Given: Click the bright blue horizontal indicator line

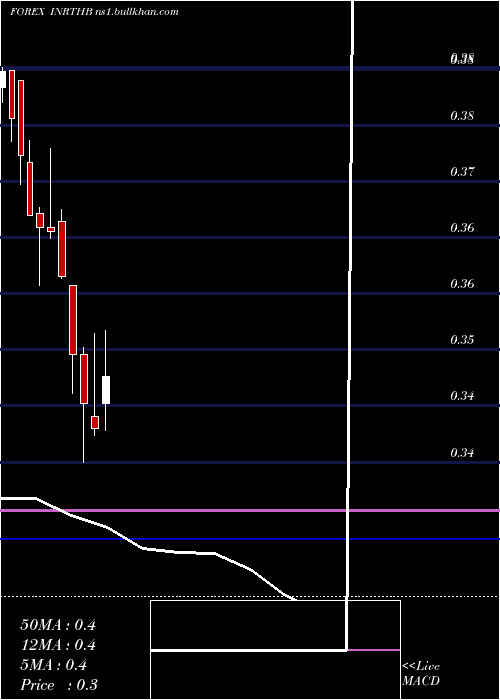Looking at the screenshot, I should 250,539.
